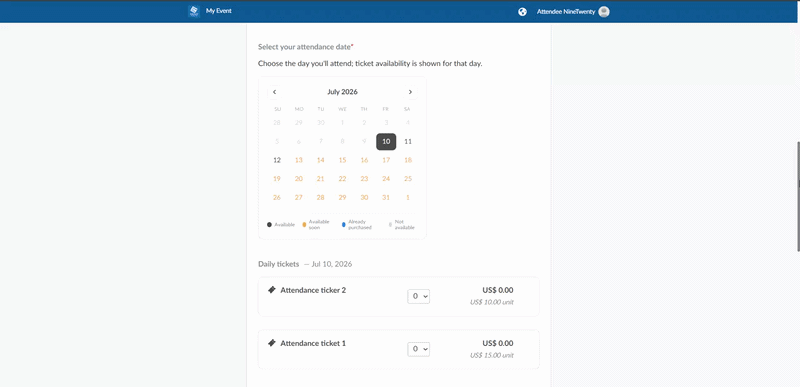Click the US$ 10.00 unit price
The height and width of the screenshot is (387, 800).
[492, 302]
